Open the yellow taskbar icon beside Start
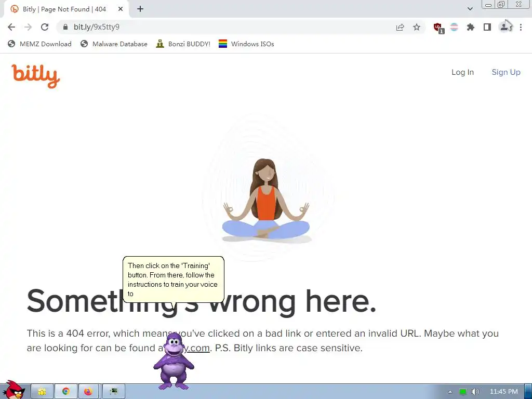 coord(42,392)
